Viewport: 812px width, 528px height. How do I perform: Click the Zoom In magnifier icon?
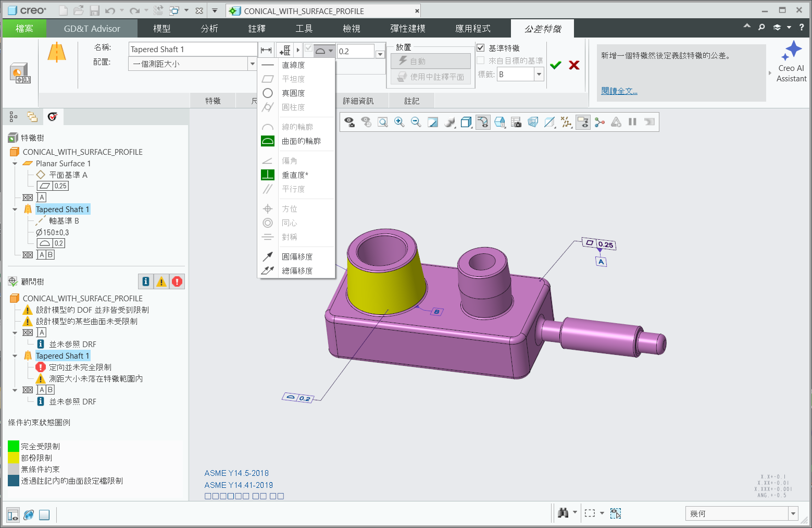click(399, 122)
